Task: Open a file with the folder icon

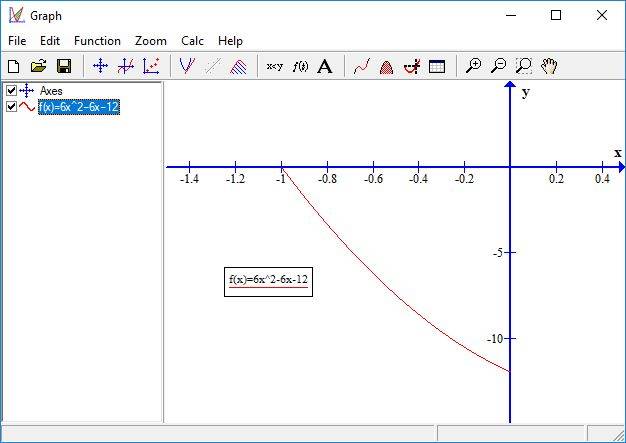Action: (x=38, y=66)
